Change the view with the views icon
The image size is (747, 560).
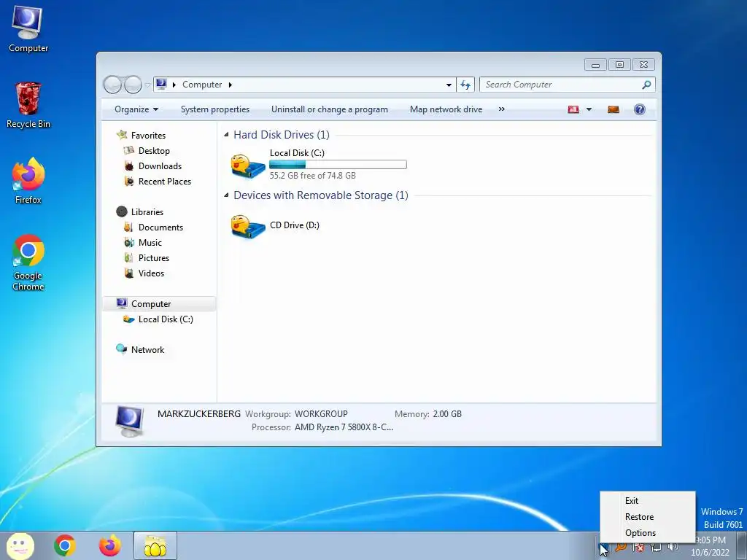click(x=573, y=109)
